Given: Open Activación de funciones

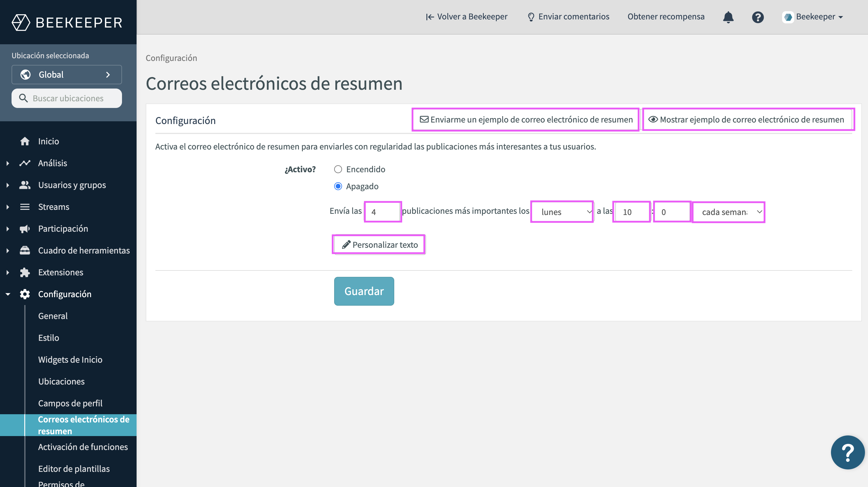Looking at the screenshot, I should point(83,447).
